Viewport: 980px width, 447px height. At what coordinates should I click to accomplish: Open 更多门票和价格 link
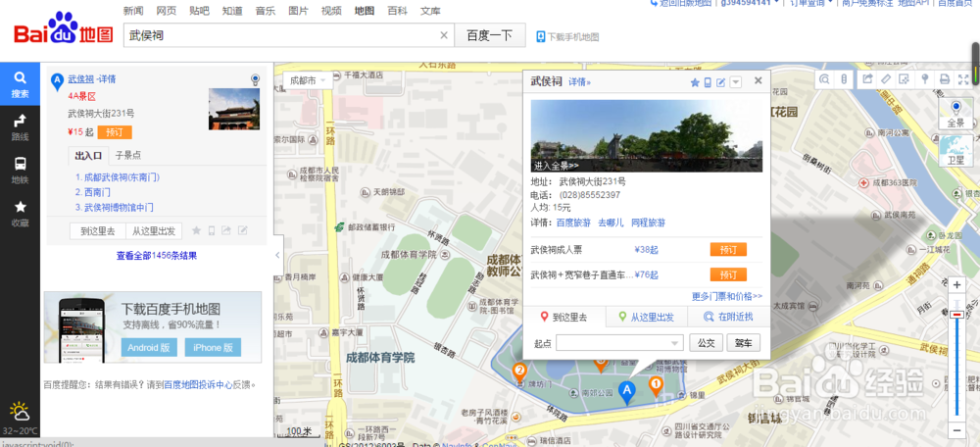click(x=727, y=296)
